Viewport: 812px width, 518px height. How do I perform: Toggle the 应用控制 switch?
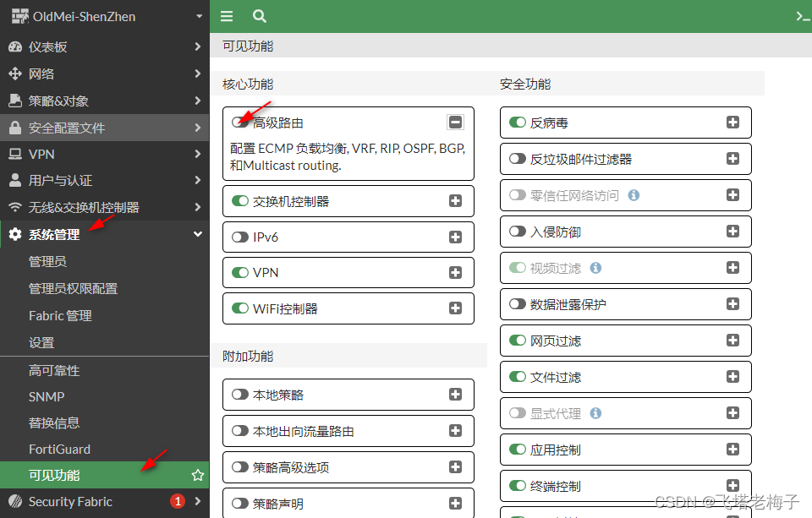(x=518, y=450)
